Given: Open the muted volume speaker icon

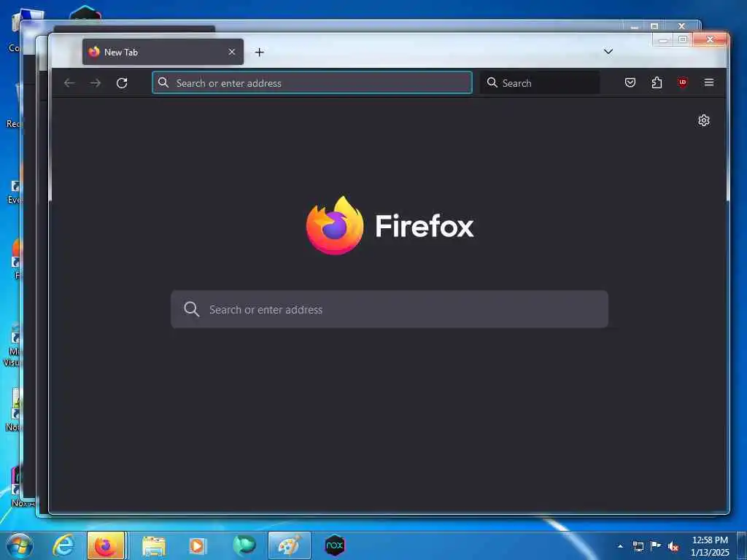Looking at the screenshot, I should (x=673, y=547).
